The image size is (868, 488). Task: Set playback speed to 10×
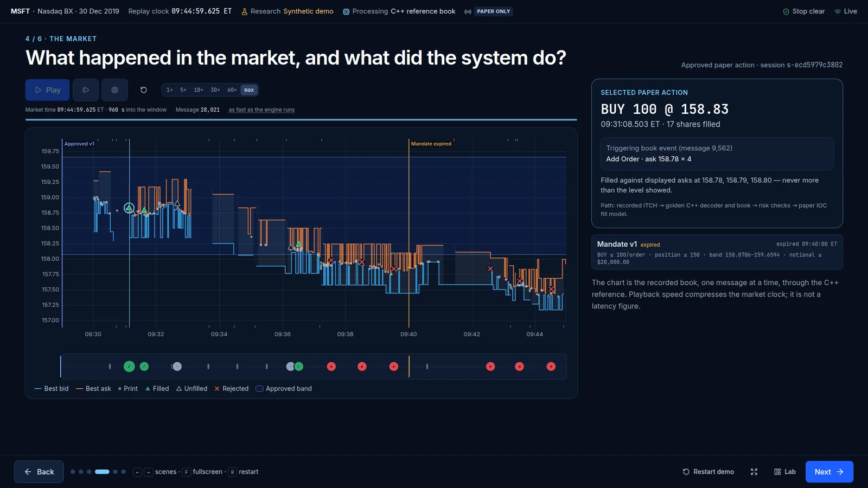coord(199,90)
